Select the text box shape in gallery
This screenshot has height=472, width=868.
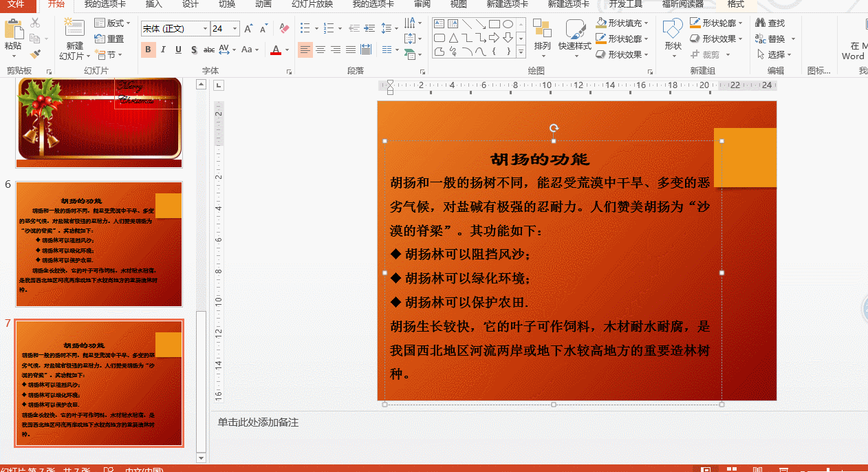point(439,24)
